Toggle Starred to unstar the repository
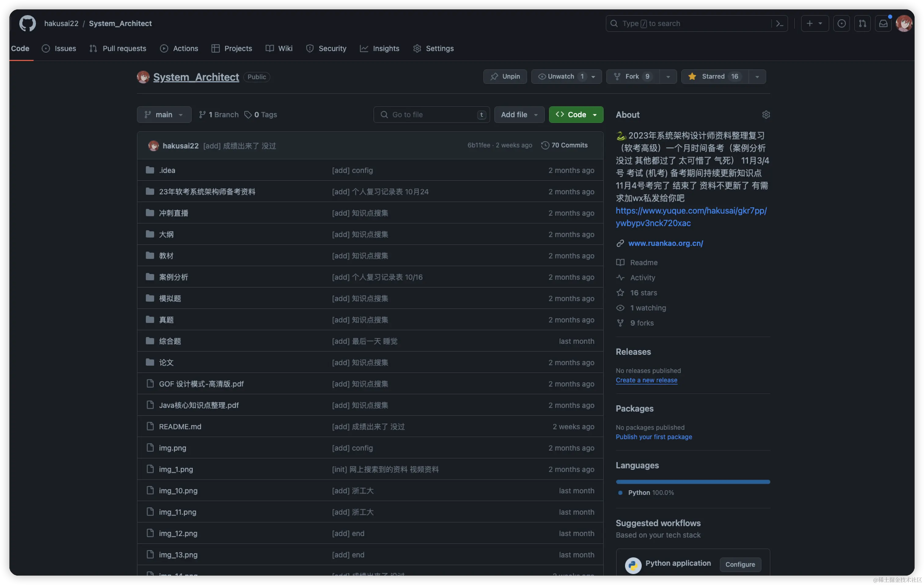The height and width of the screenshot is (585, 924). [714, 76]
